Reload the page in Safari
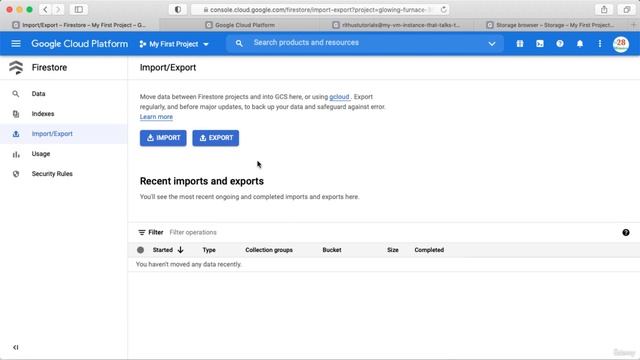 click(x=443, y=9)
